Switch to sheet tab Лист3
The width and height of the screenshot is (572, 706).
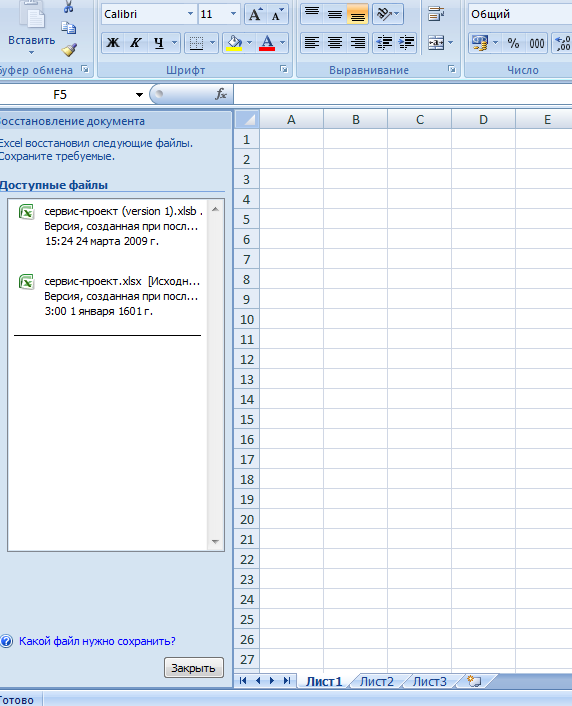point(430,681)
